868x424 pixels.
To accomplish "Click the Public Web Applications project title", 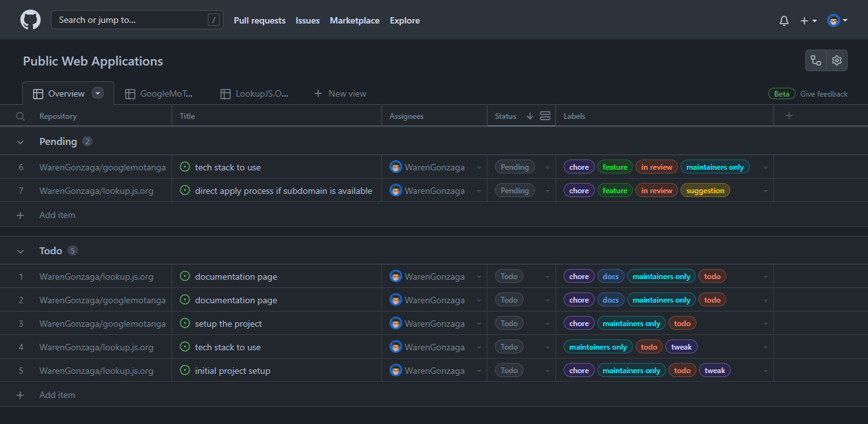I will [93, 61].
